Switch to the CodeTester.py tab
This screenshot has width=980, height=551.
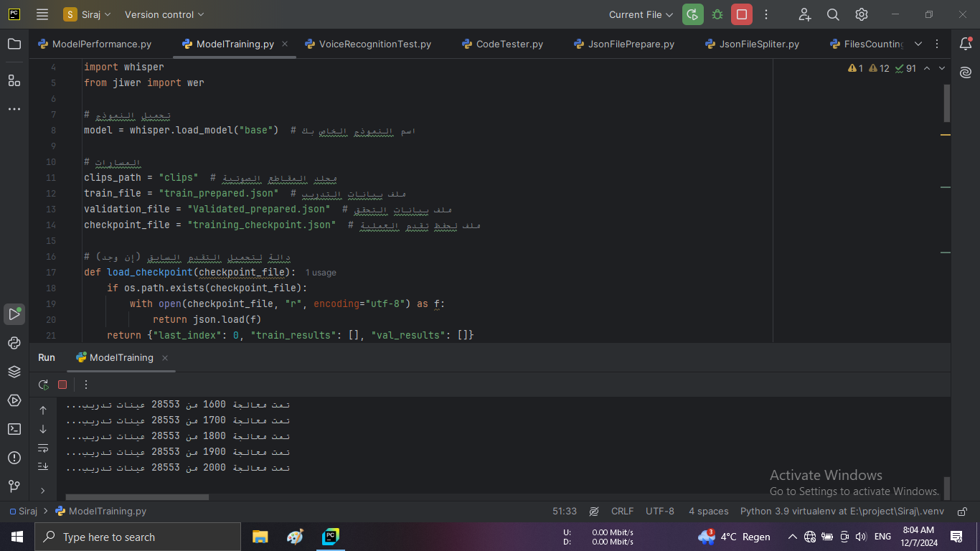[503, 44]
